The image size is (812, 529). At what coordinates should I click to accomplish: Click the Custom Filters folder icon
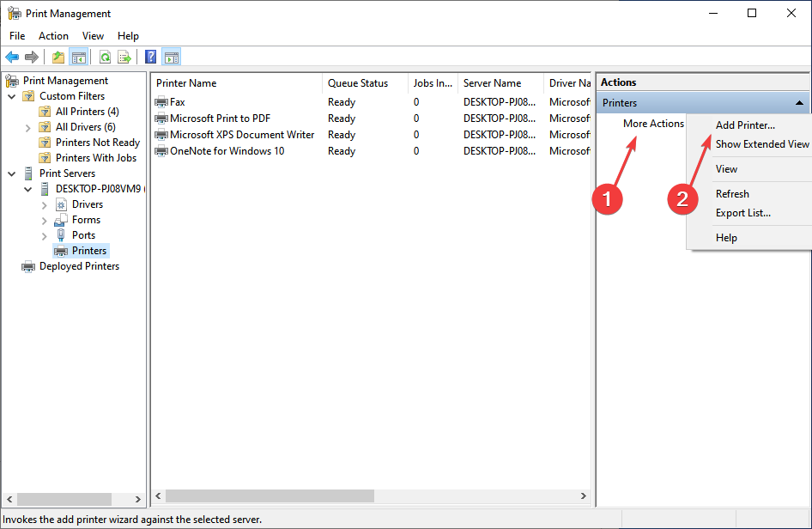tap(28, 96)
